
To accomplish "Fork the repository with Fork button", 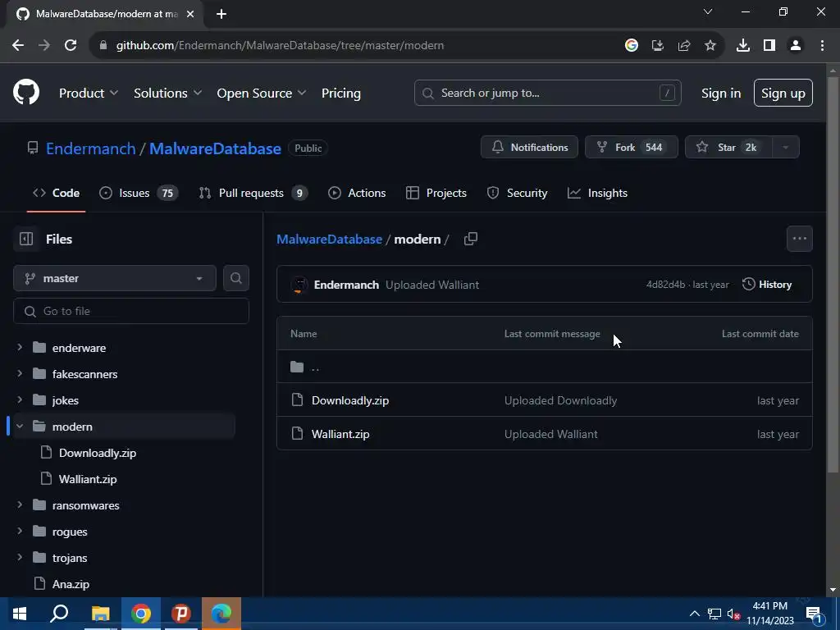I will (632, 148).
